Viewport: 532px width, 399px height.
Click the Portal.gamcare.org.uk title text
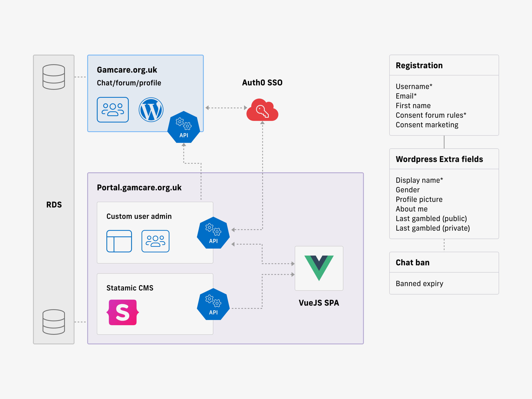139,188
